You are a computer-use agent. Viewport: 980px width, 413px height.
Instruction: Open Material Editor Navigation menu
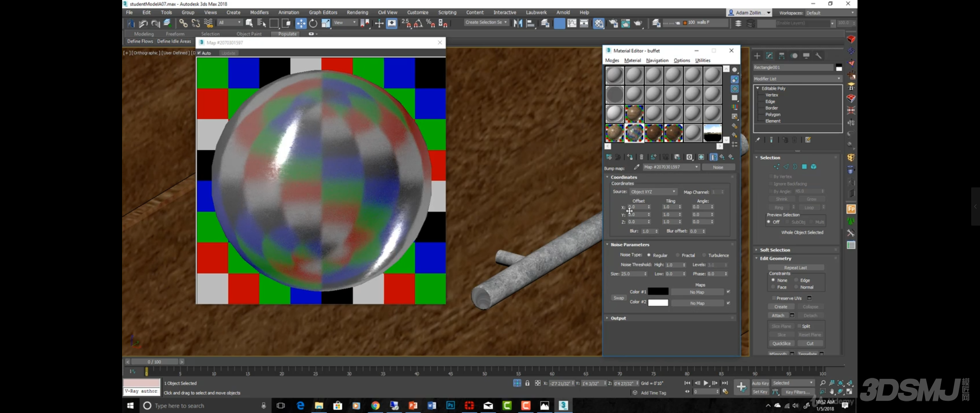click(657, 60)
